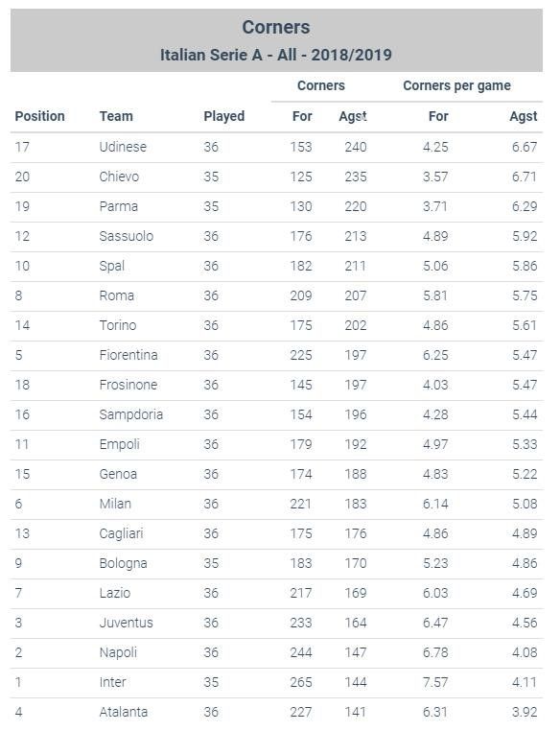
Task: Open the Udinese team link
Action: coord(123,147)
